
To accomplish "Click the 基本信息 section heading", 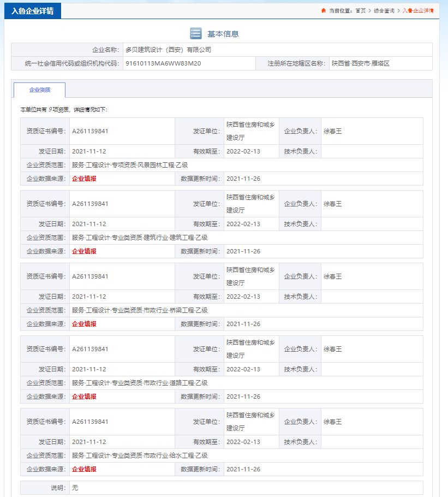I will pyautogui.click(x=223, y=34).
